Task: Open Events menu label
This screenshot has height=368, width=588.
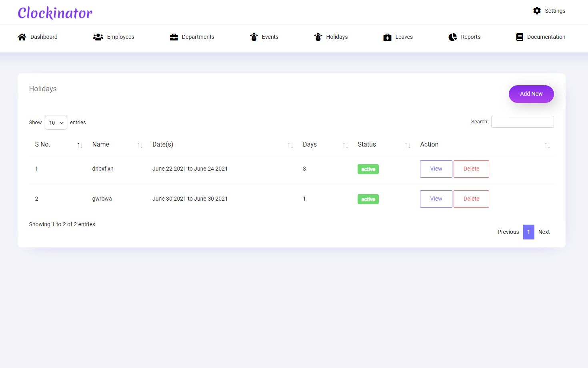Action: tap(270, 37)
